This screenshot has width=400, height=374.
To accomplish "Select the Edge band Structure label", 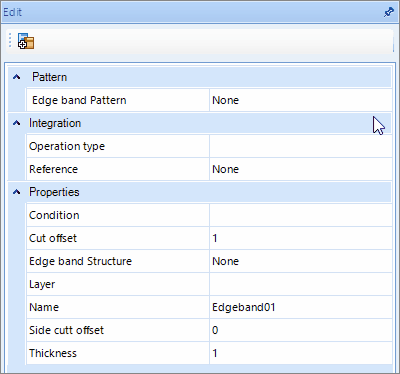I will (80, 261).
